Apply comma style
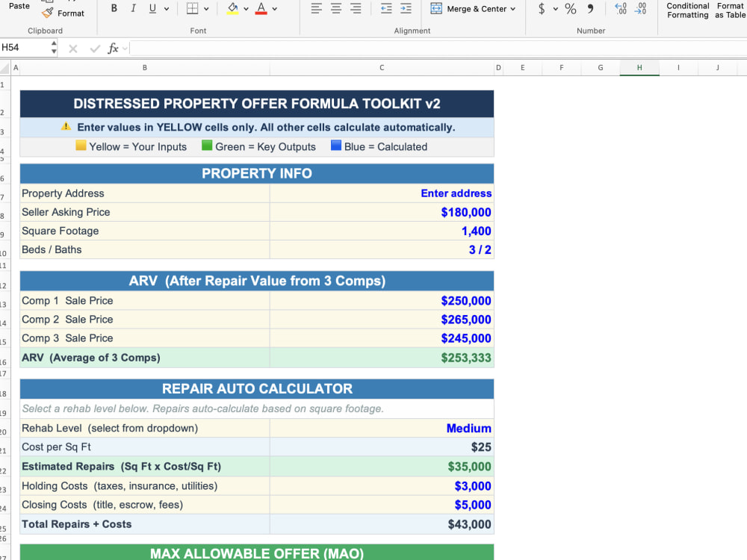This screenshot has width=747, height=560. 591,8
